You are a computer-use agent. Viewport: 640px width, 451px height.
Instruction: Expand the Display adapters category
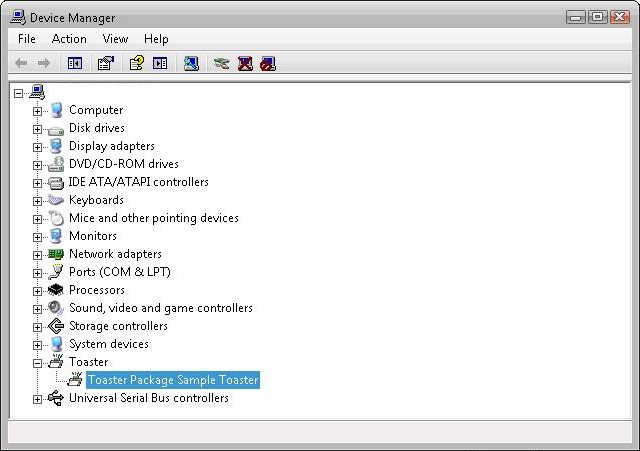[37, 147]
